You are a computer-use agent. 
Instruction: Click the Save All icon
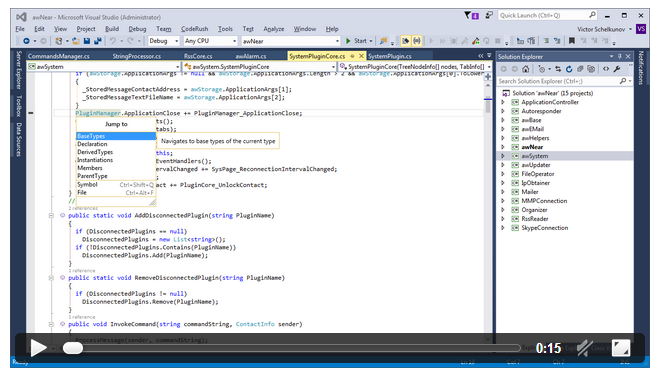pos(98,41)
